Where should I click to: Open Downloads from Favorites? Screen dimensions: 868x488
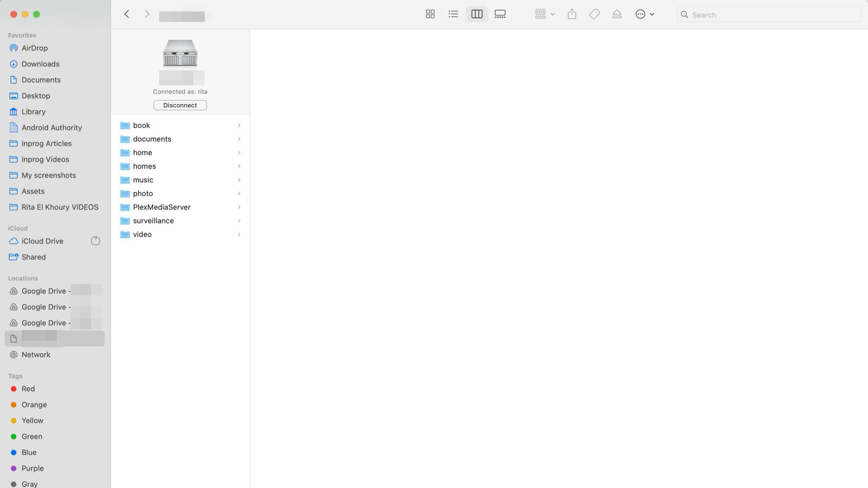coord(40,64)
